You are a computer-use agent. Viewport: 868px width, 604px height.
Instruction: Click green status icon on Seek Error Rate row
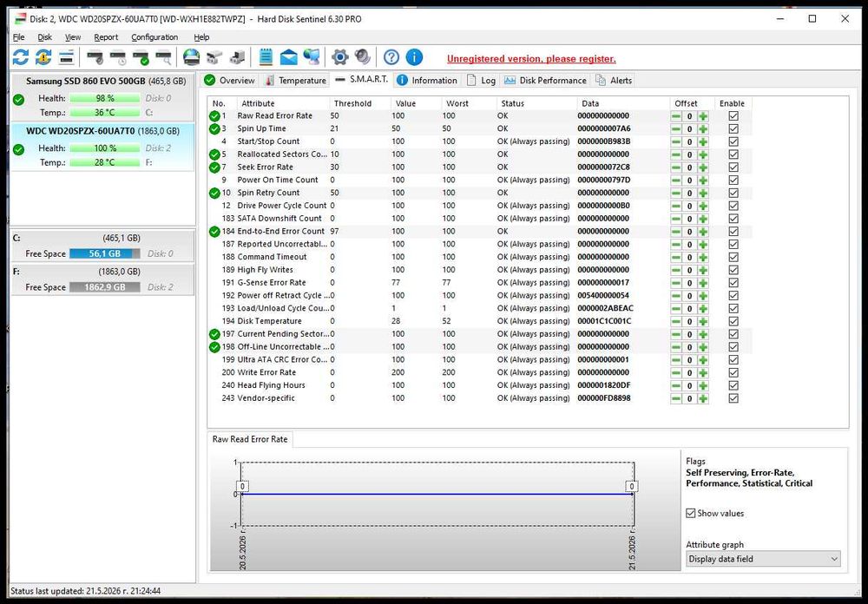click(x=214, y=167)
